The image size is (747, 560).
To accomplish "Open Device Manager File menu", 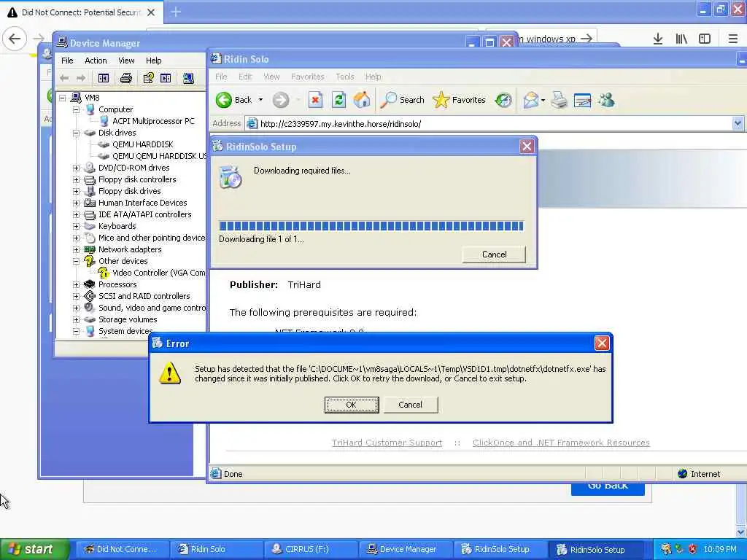I will (67, 61).
